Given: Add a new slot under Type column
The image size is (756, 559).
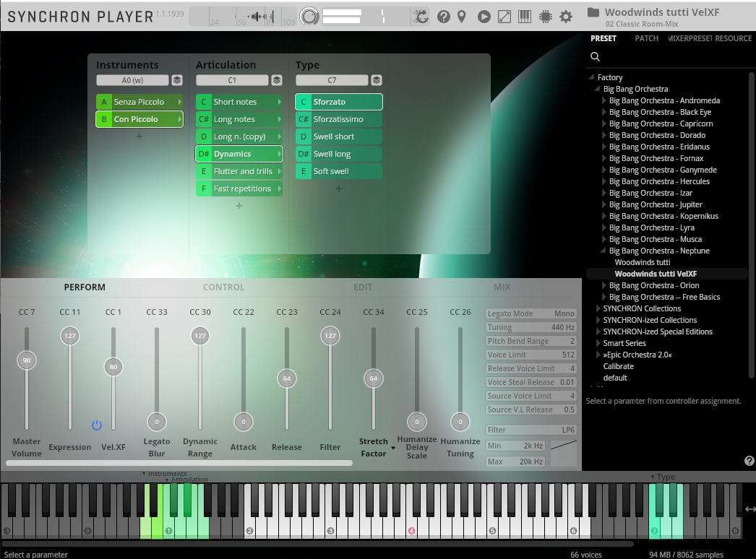Looking at the screenshot, I should click(x=339, y=188).
